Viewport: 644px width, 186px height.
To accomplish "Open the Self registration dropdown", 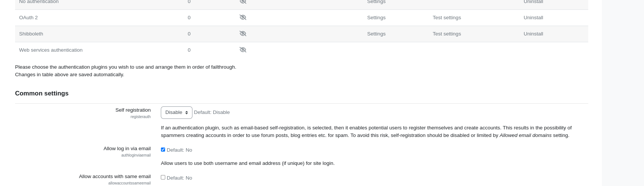I will pos(177,112).
